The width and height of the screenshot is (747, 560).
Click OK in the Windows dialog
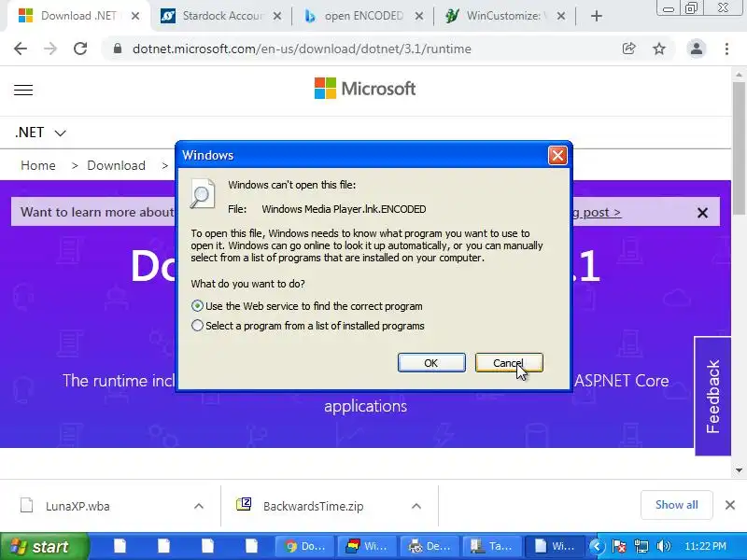click(431, 363)
